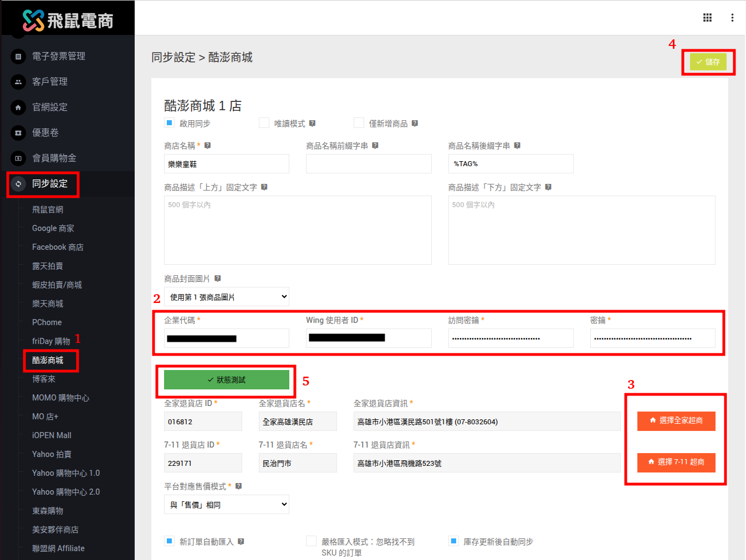Select the 官網設定 home icon
Viewport: 746px width, 560px height.
(x=18, y=107)
